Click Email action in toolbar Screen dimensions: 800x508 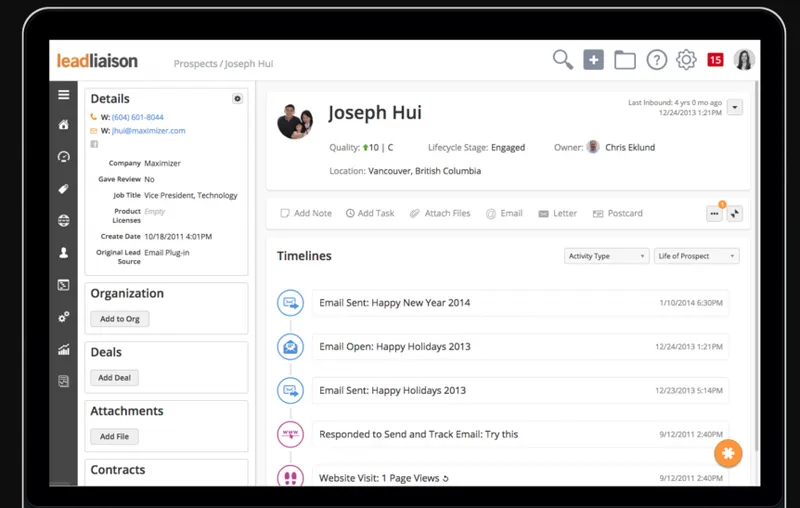pos(504,213)
